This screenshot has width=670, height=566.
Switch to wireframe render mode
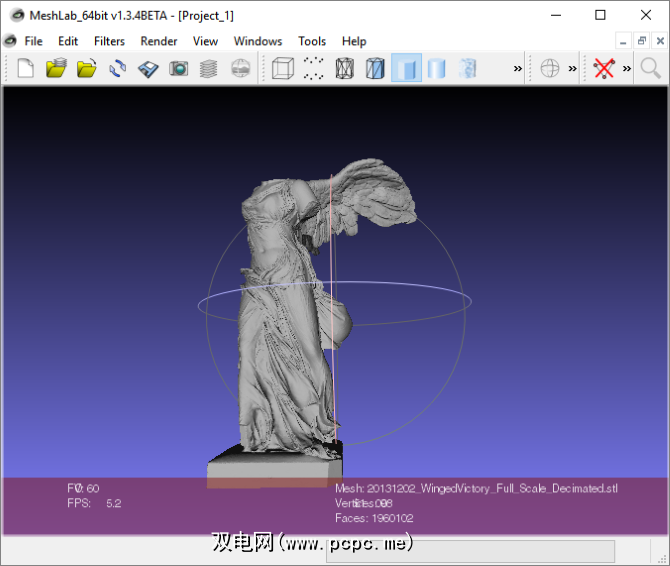tap(344, 69)
